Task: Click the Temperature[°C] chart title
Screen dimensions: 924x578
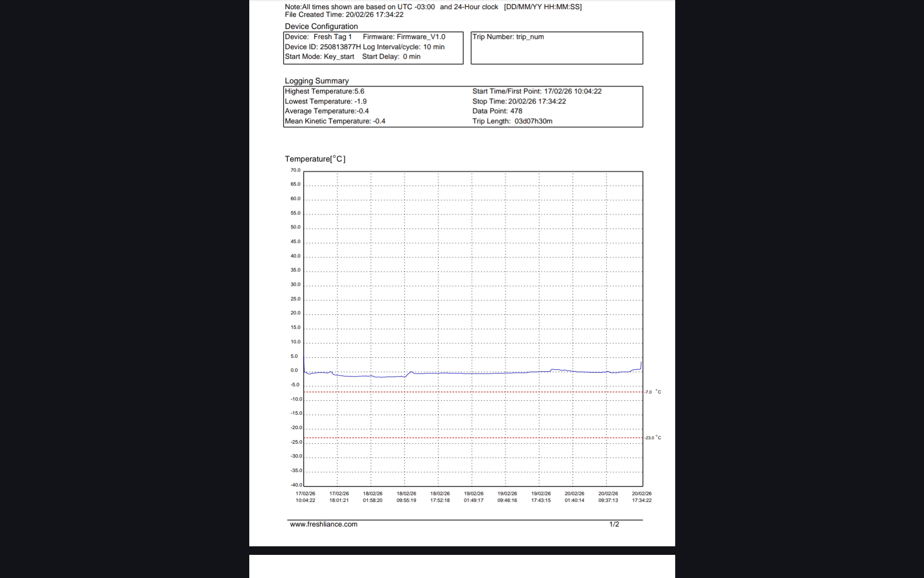Action: click(315, 159)
